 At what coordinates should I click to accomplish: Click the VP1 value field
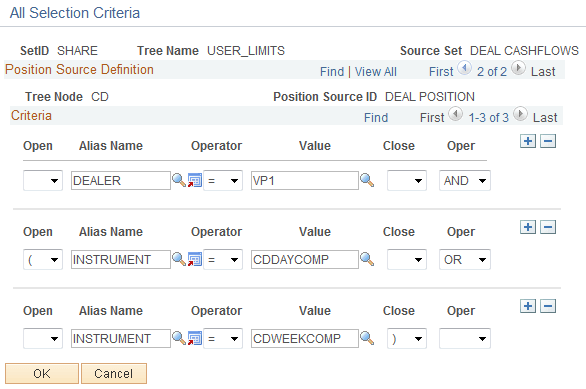(305, 181)
